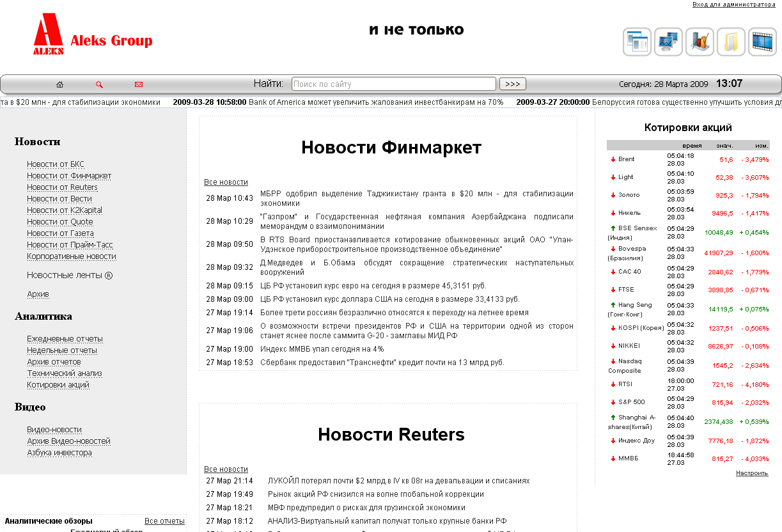
Task: Click the Золото quote row name
Action: pos(629,195)
